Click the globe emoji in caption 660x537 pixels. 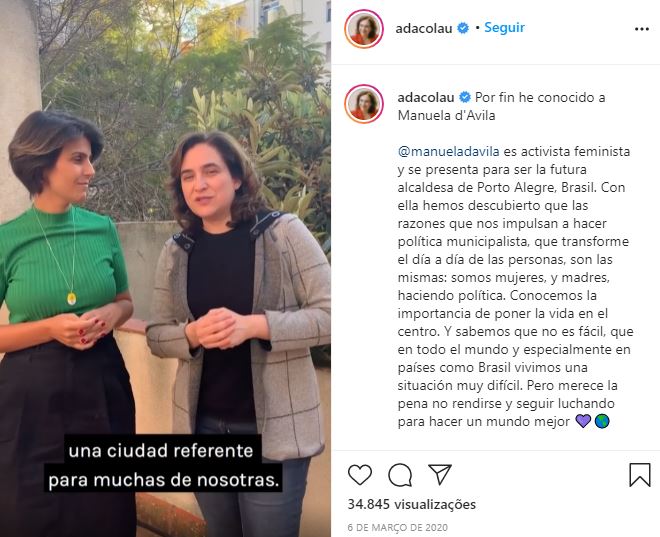[x=602, y=421]
